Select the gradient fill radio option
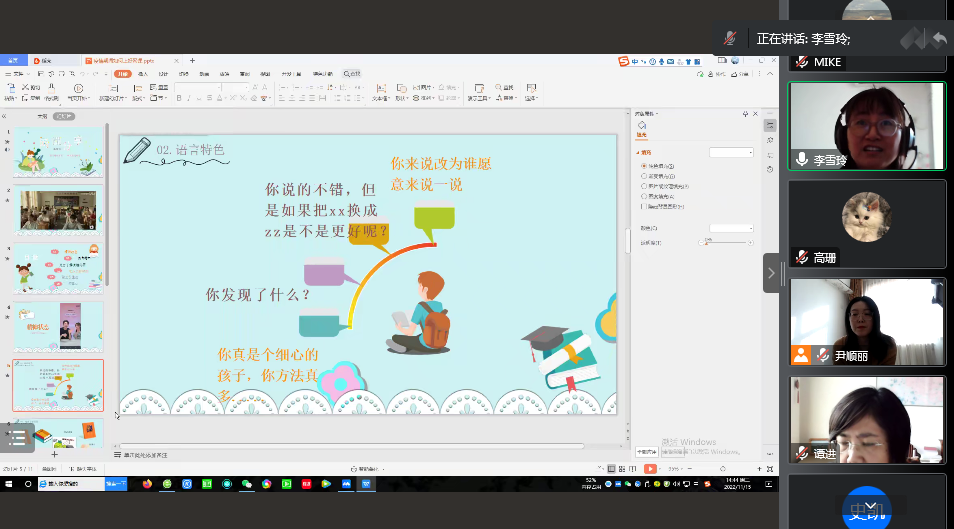The image size is (954, 529). coord(643,175)
